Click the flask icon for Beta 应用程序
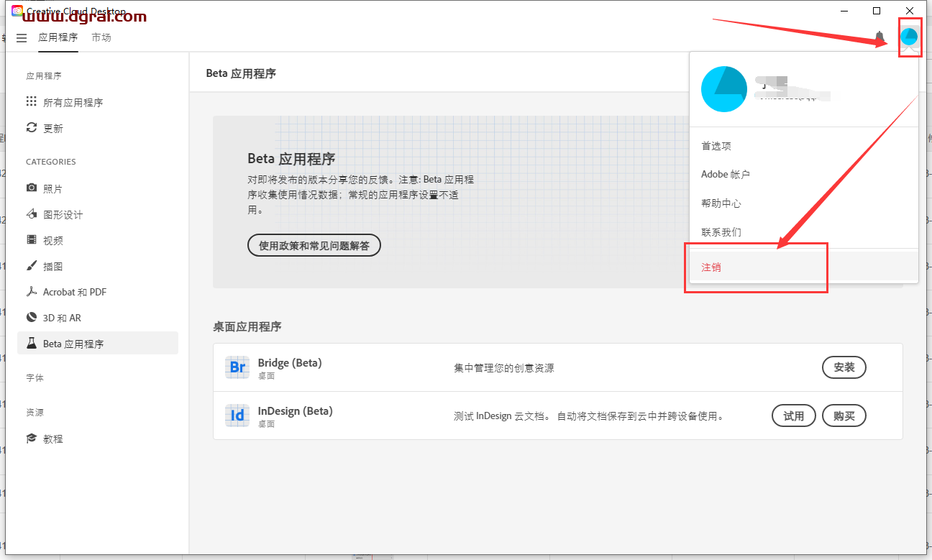This screenshot has width=932, height=560. pos(31,343)
